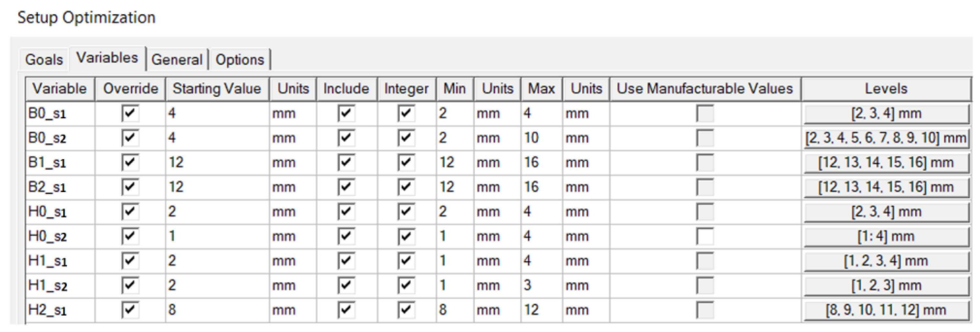Switch to the Goals tab
This screenshot has height=332, width=980.
[x=44, y=60]
